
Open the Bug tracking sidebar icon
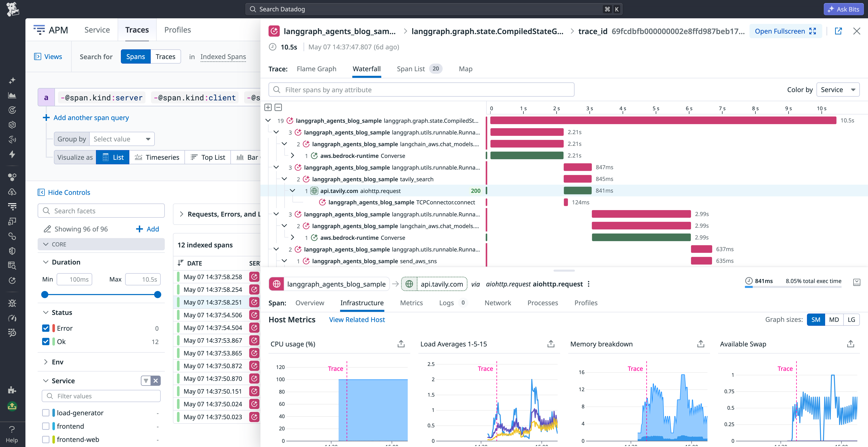point(12,303)
